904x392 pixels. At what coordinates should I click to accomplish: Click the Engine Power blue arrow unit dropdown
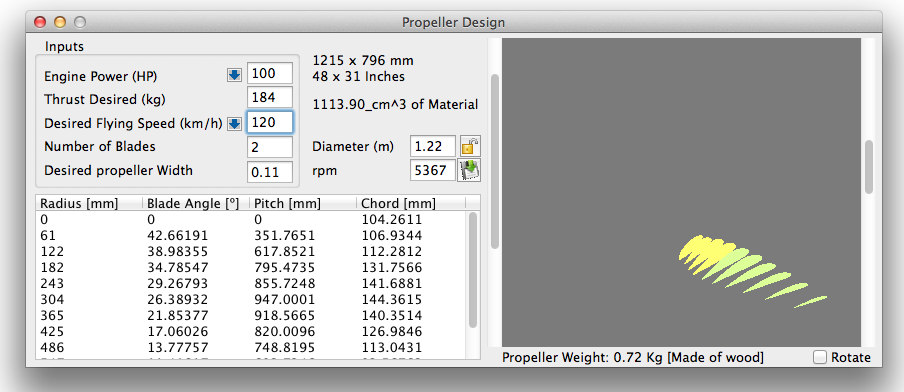[234, 76]
